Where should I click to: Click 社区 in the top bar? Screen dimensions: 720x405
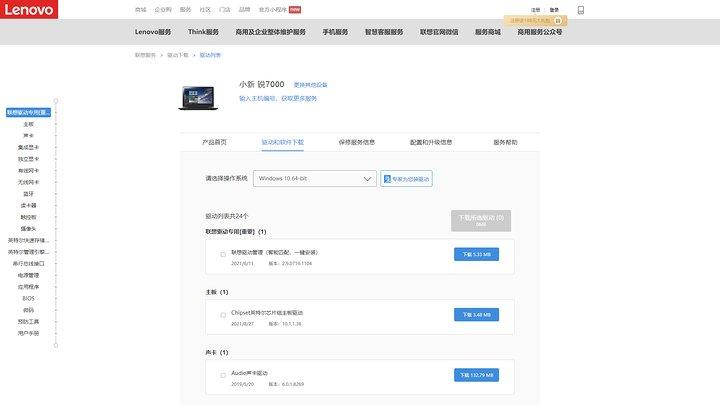click(205, 10)
